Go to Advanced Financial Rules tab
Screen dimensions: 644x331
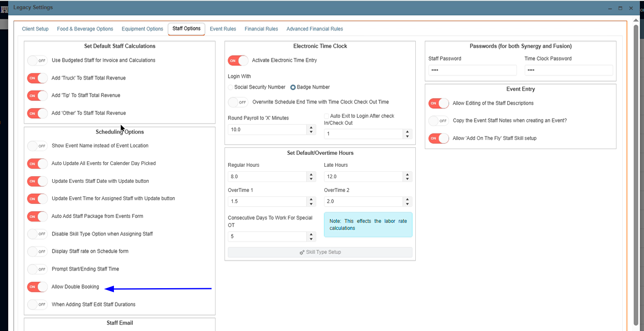click(x=315, y=29)
